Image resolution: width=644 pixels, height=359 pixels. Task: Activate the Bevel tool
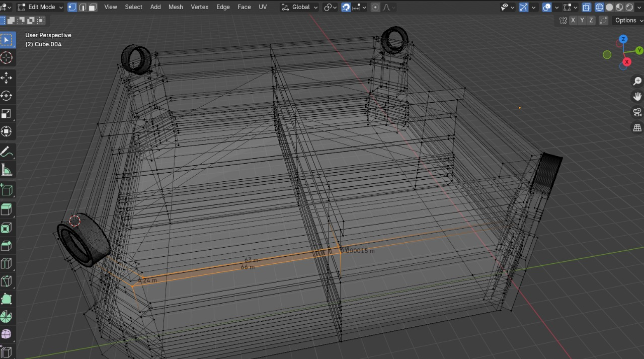pyautogui.click(x=7, y=246)
